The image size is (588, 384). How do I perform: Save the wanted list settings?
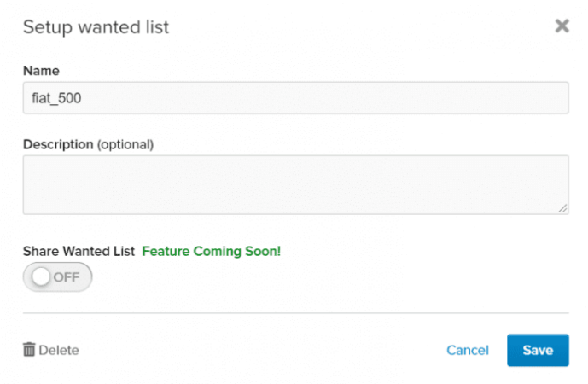tap(538, 350)
